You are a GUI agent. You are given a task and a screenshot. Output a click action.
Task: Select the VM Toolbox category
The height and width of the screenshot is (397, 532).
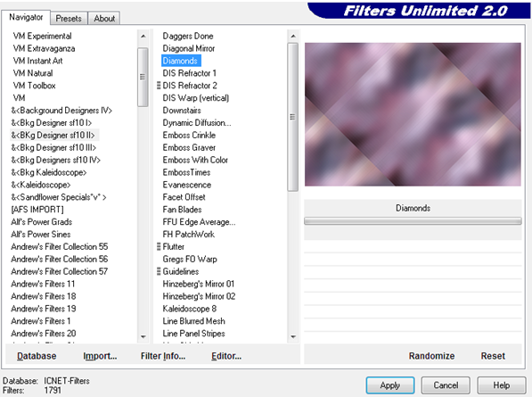click(34, 86)
